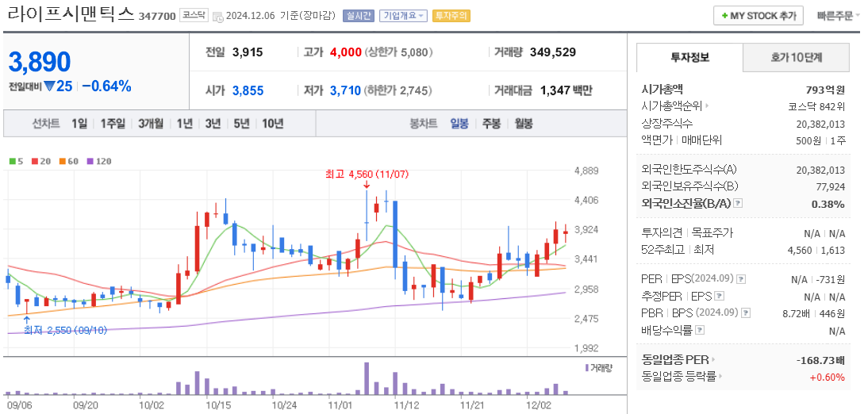Select the 1년 line chart range
Screen dimensions: 868x414
184,124
